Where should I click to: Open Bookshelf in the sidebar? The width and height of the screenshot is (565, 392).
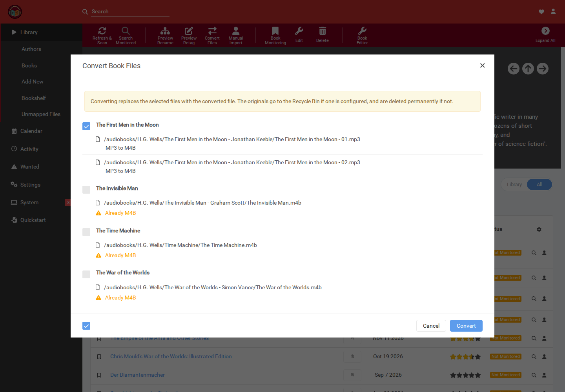(x=34, y=98)
